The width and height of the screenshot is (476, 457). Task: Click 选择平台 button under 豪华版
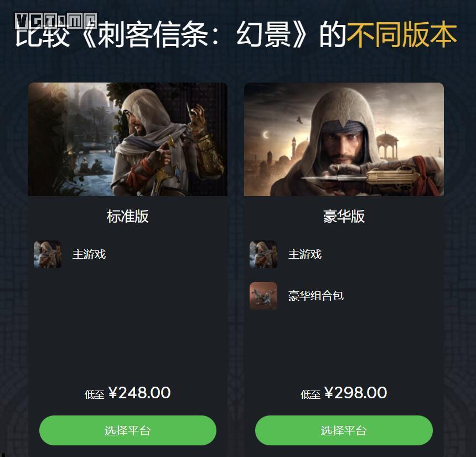pyautogui.click(x=344, y=430)
